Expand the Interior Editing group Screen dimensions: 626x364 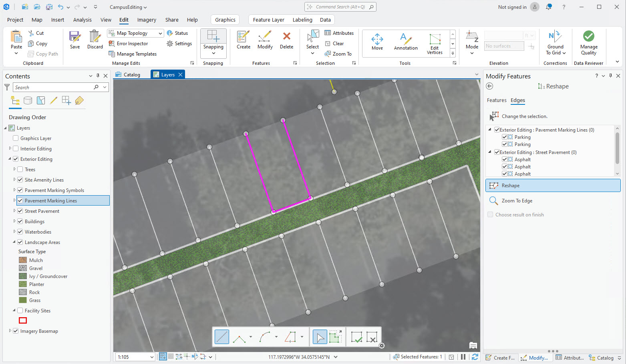coord(10,148)
